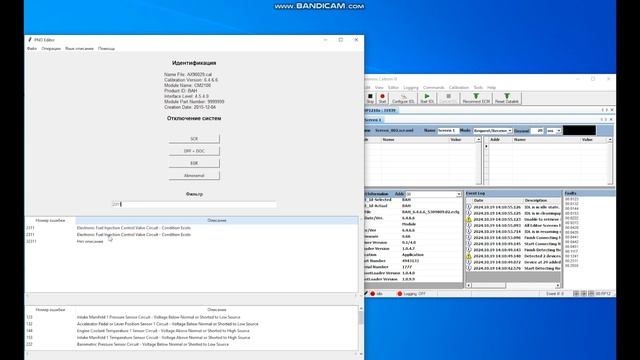The height and width of the screenshot is (360, 640).
Task: Open the Help menu in Calterm
Action: [491, 87]
